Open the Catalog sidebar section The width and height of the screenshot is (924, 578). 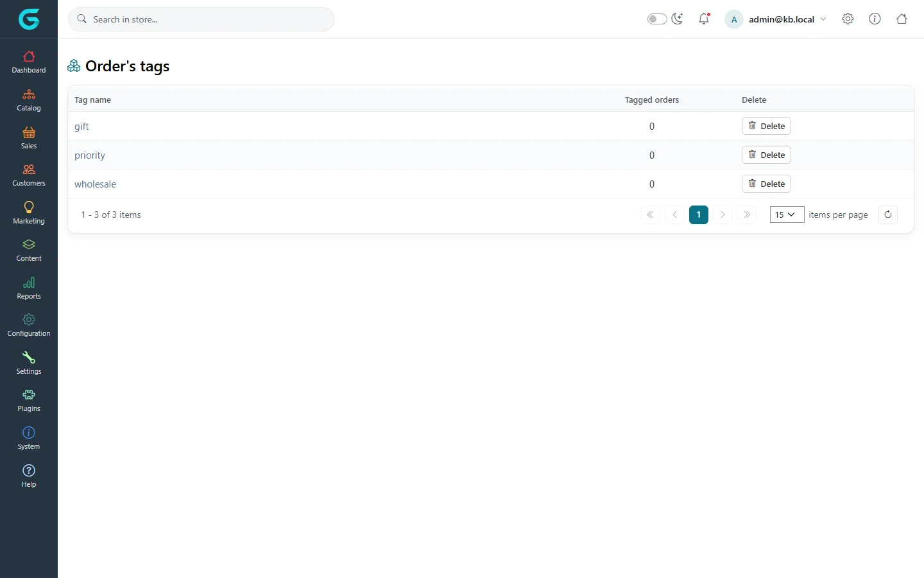tap(29, 100)
